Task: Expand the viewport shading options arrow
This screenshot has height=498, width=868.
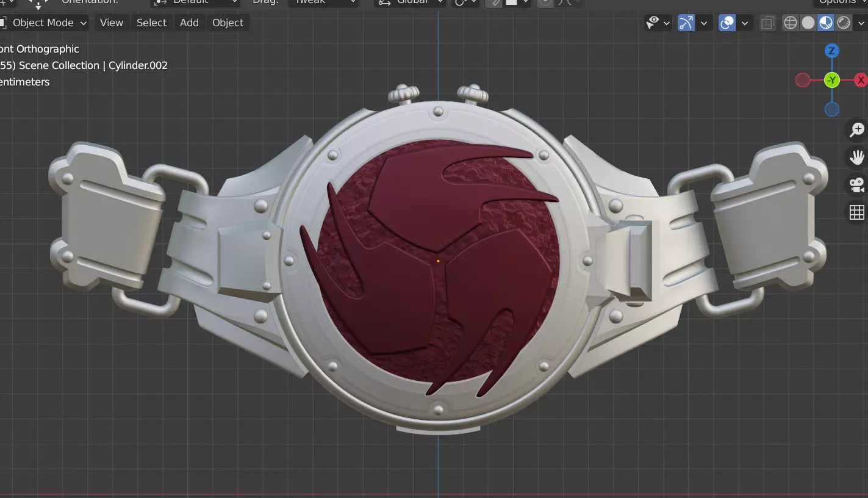Action: pyautogui.click(x=861, y=23)
